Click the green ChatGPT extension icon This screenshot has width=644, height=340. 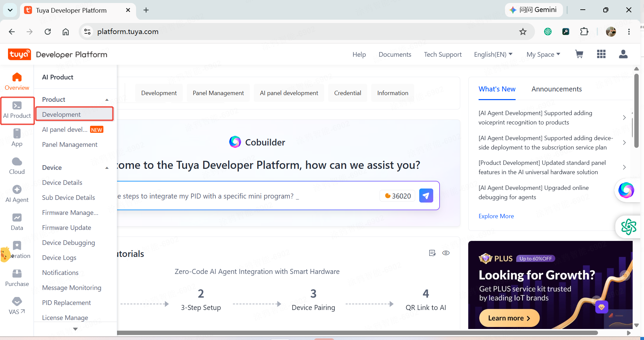tap(548, 32)
